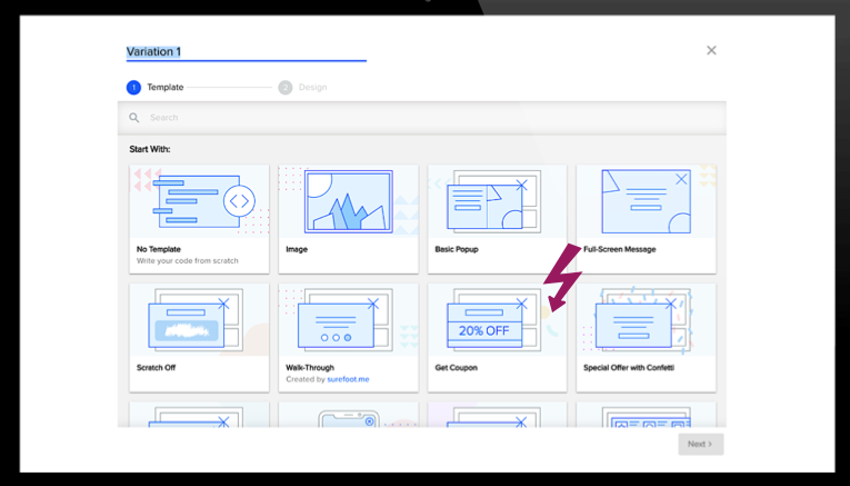
Task: Open the surefoot.me creator link
Action: click(x=348, y=380)
